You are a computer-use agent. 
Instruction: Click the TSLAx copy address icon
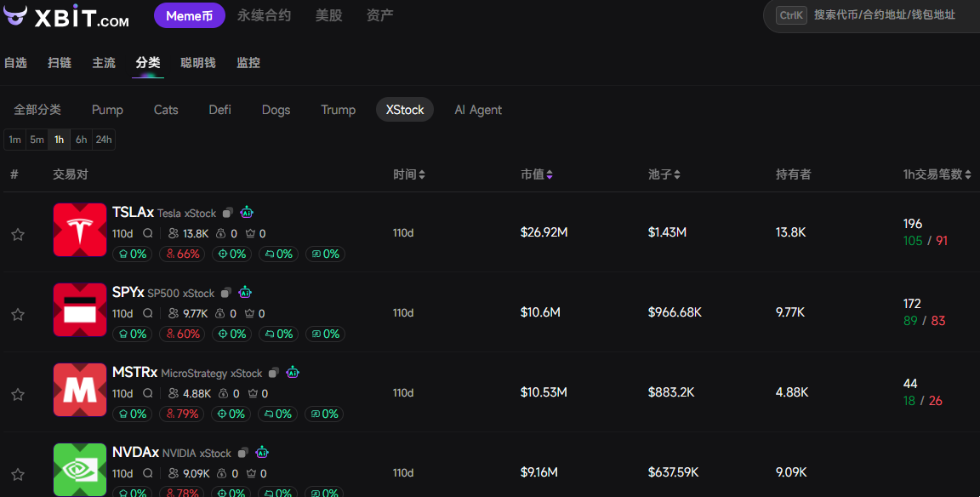(228, 213)
